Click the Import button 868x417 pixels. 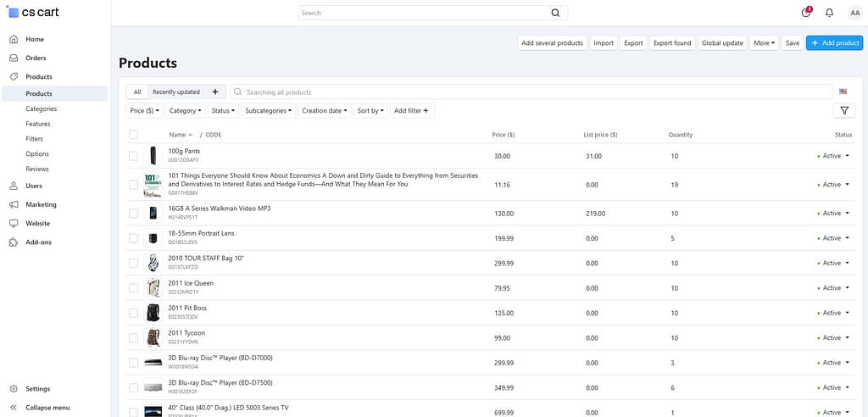(604, 42)
